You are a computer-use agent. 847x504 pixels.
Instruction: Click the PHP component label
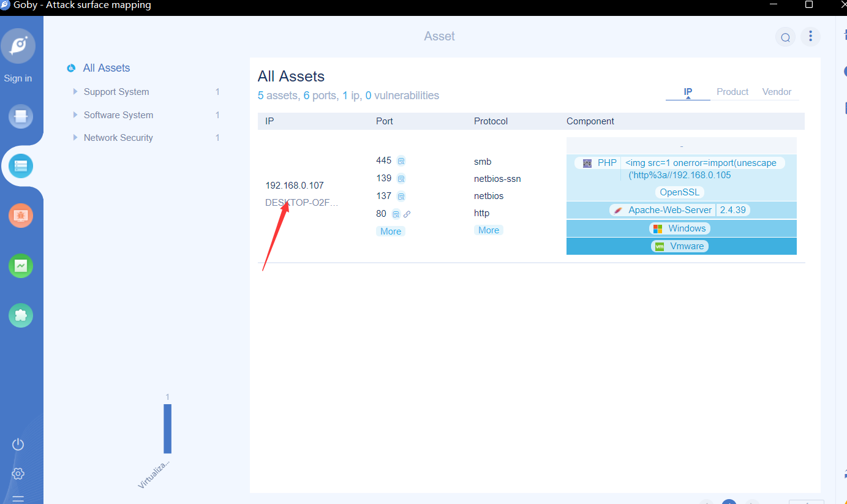[x=607, y=163]
